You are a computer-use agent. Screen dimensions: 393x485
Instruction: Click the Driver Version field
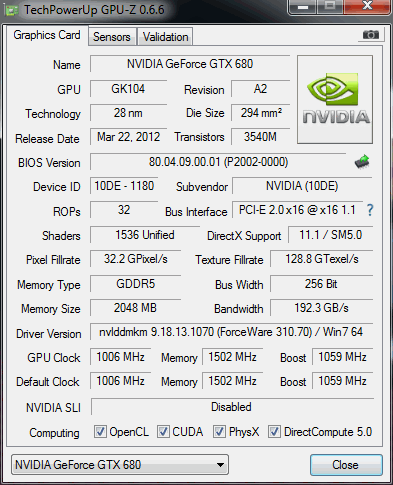[231, 332]
